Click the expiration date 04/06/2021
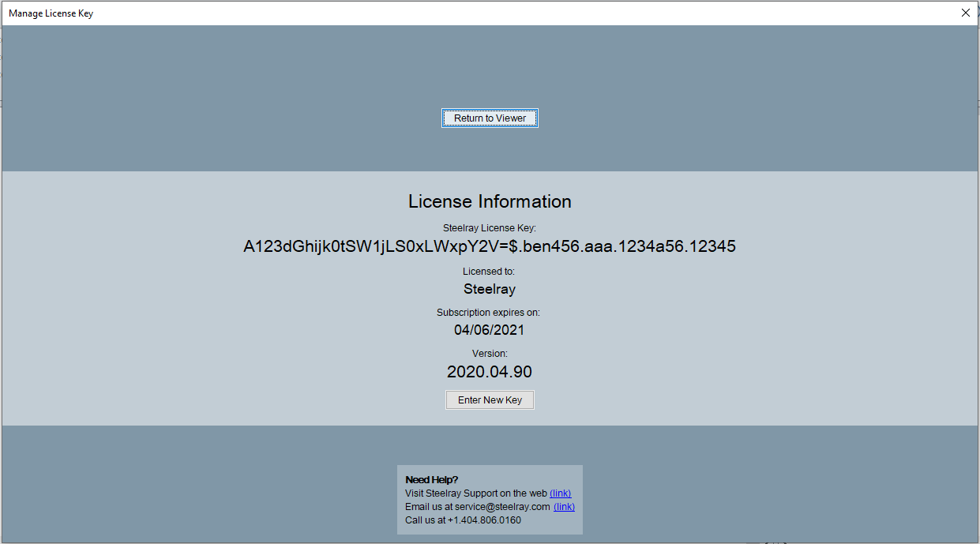This screenshot has height=544, width=980. [x=489, y=330]
